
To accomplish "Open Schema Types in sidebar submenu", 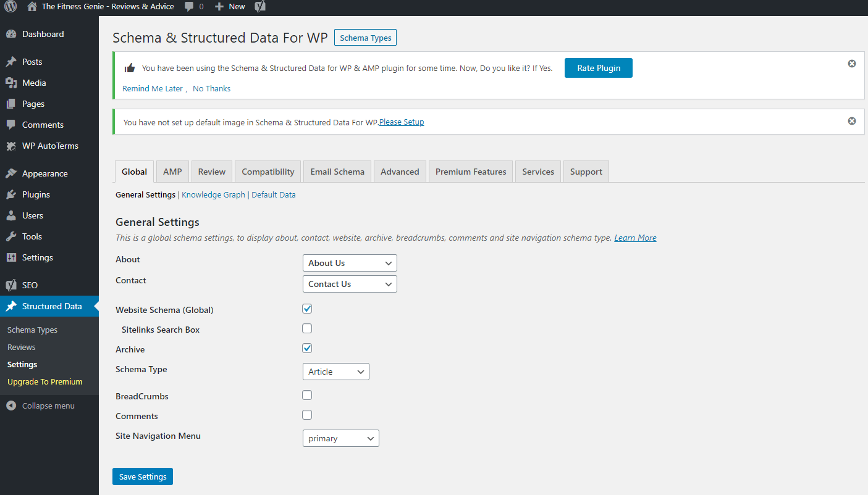I will [x=32, y=330].
